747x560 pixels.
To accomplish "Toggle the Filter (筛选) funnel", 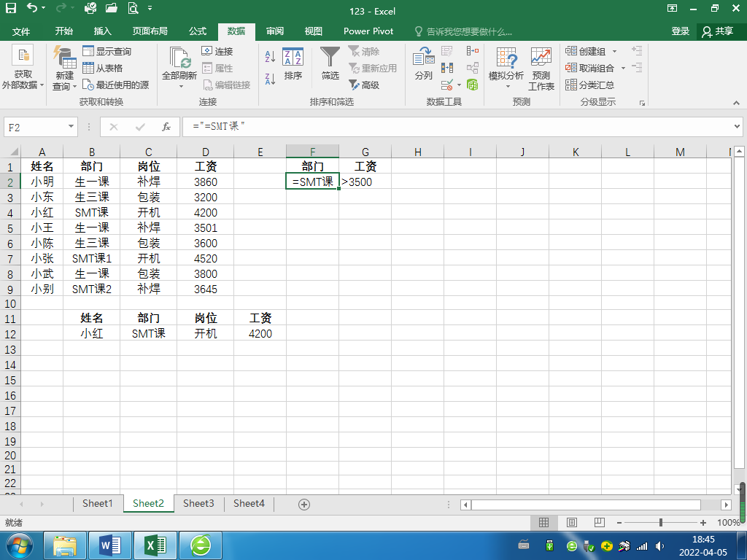I will click(x=330, y=63).
